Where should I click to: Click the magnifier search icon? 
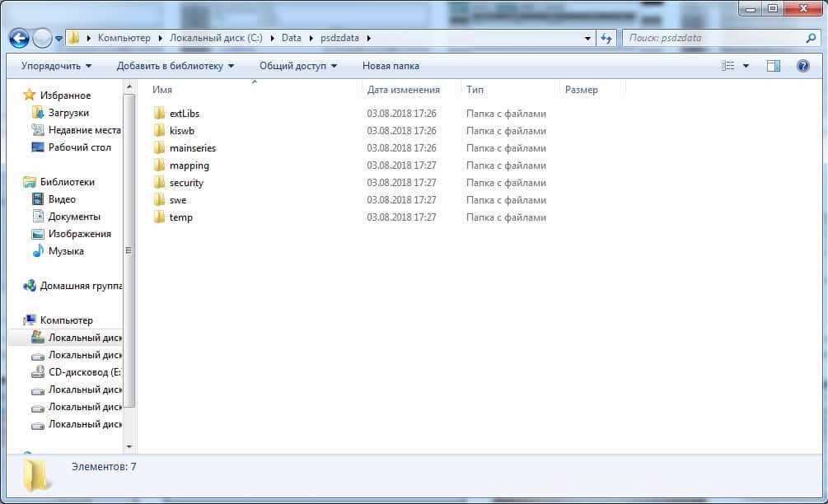(811, 38)
